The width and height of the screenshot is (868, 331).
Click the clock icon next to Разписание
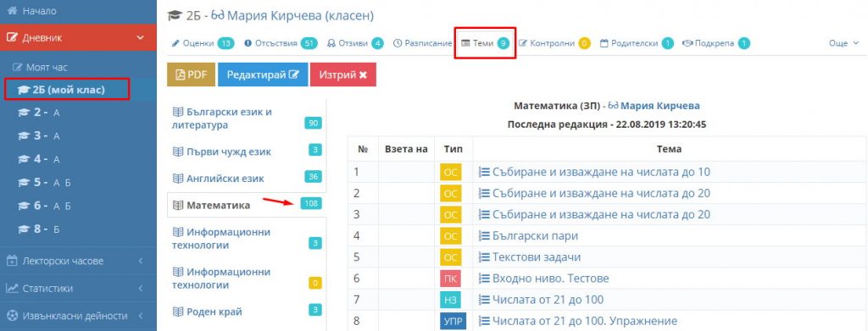click(397, 43)
